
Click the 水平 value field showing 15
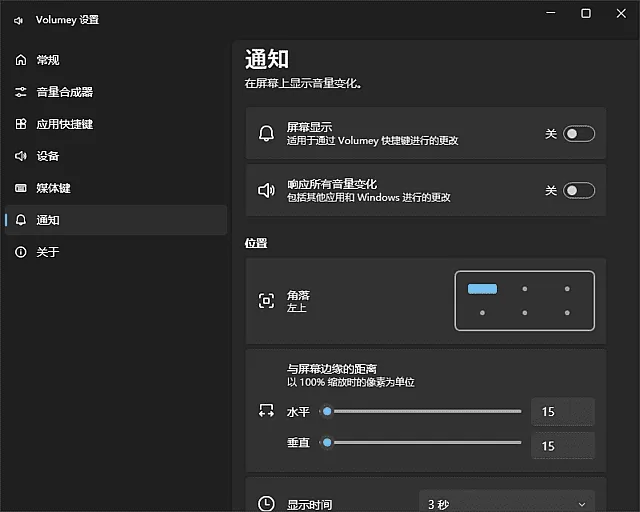563,412
